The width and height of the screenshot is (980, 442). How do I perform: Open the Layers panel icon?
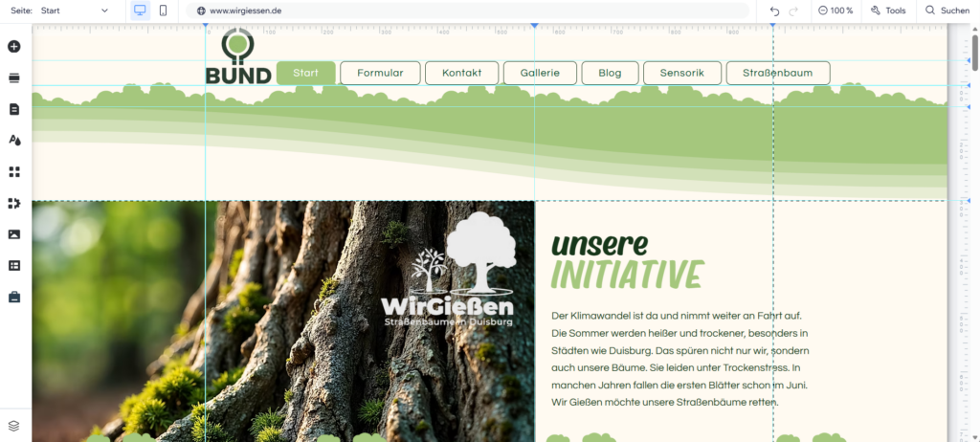14,425
